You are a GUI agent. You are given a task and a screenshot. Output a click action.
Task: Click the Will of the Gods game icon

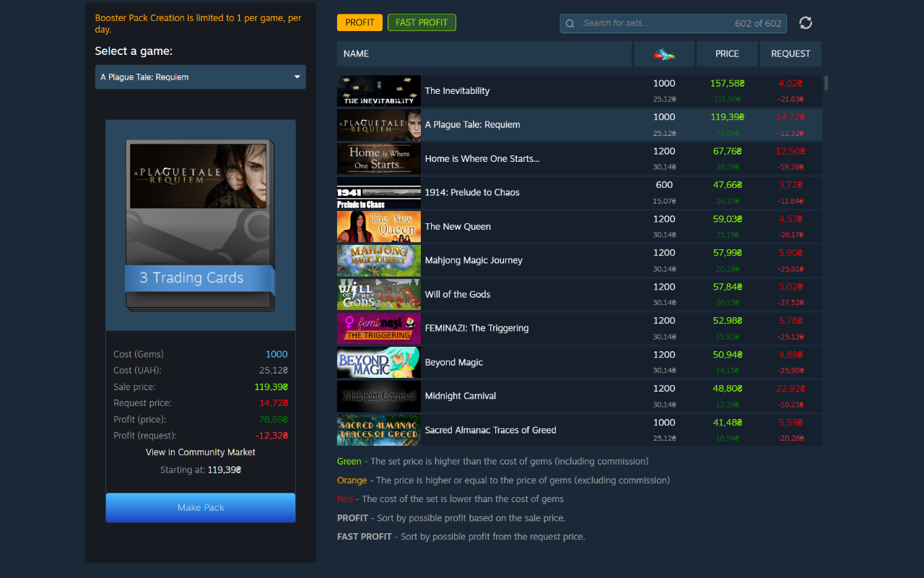pos(378,294)
